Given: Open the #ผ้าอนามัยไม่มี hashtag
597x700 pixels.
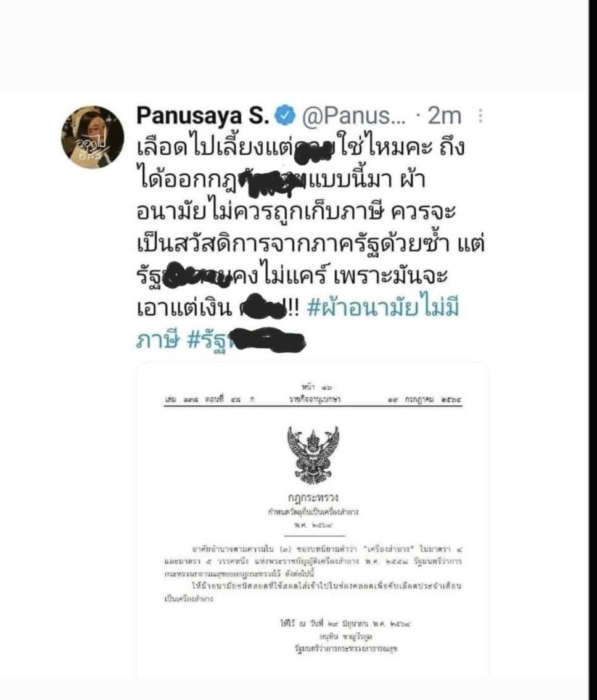Looking at the screenshot, I should pos(383,308).
